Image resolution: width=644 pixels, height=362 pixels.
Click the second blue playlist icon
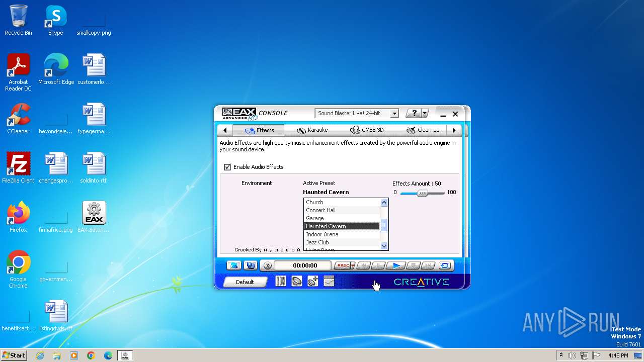click(251, 265)
